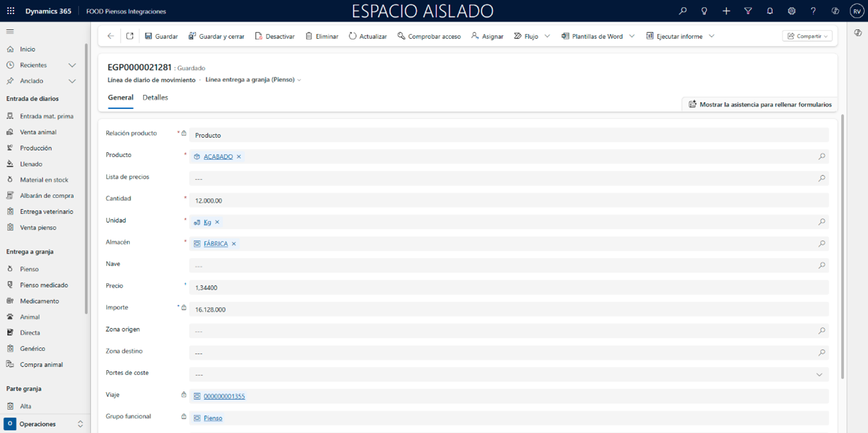Image resolution: width=868 pixels, height=433 pixels.
Task: Switch to the Detalles tab
Action: tap(155, 98)
